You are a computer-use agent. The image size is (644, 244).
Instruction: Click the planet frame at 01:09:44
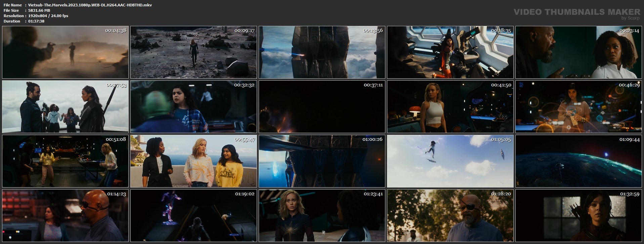(x=578, y=161)
